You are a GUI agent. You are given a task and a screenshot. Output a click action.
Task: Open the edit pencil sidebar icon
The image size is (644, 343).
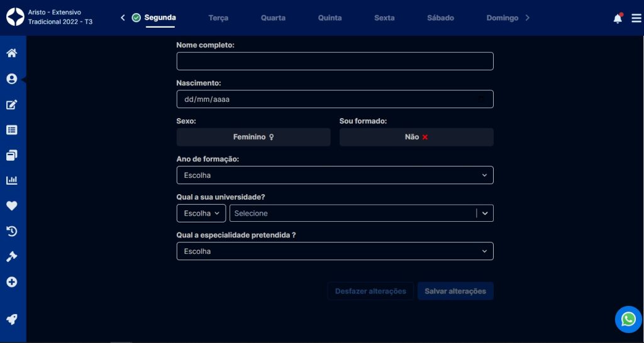click(x=11, y=105)
